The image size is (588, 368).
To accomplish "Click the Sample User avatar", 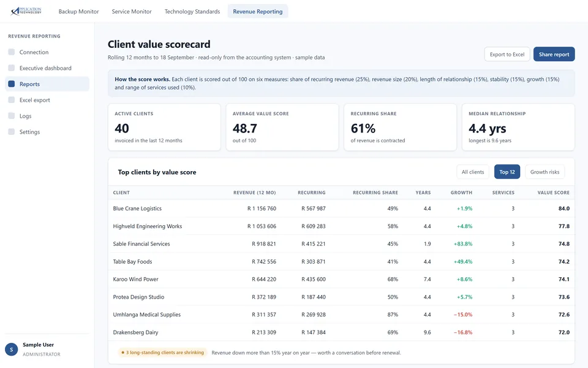I will click(x=11, y=349).
